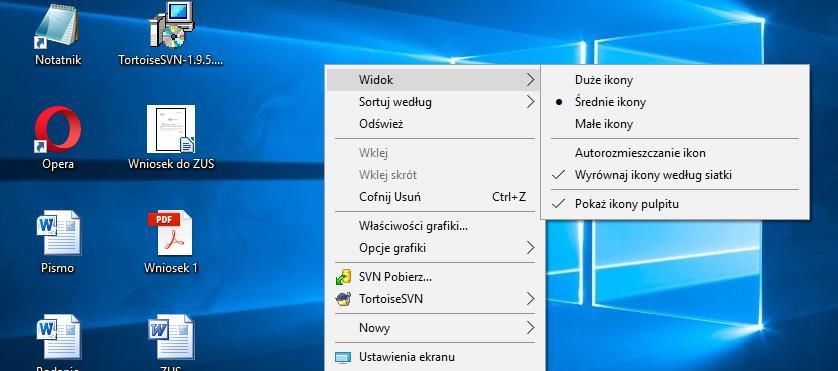The image size is (838, 371).
Task: Expand the TortoiseSVN submenu arrow
Action: (530, 299)
